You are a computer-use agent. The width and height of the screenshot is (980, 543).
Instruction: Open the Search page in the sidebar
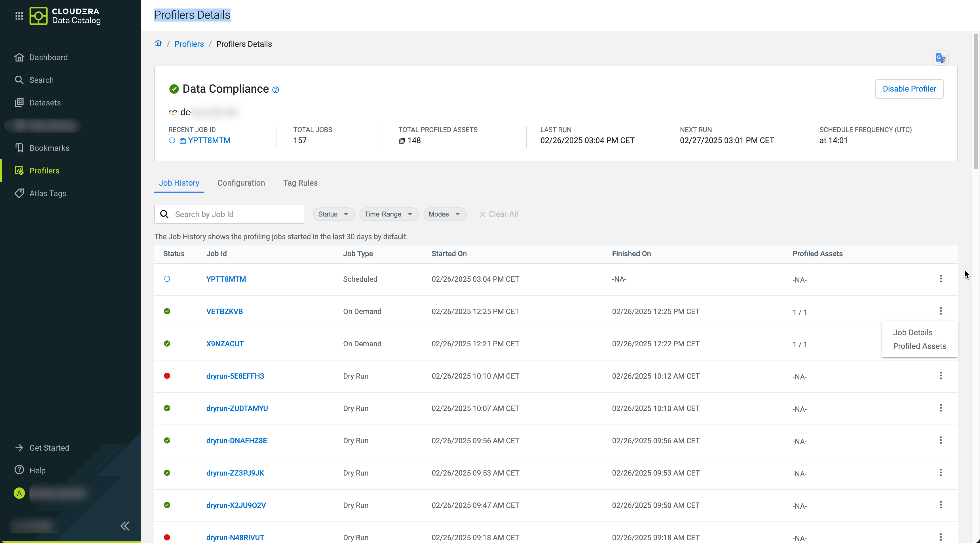(x=41, y=80)
